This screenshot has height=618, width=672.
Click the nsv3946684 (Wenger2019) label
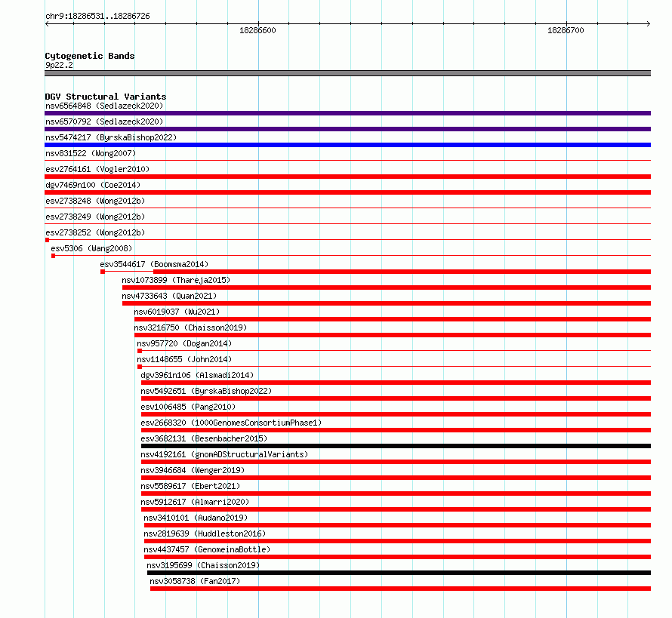(193, 470)
